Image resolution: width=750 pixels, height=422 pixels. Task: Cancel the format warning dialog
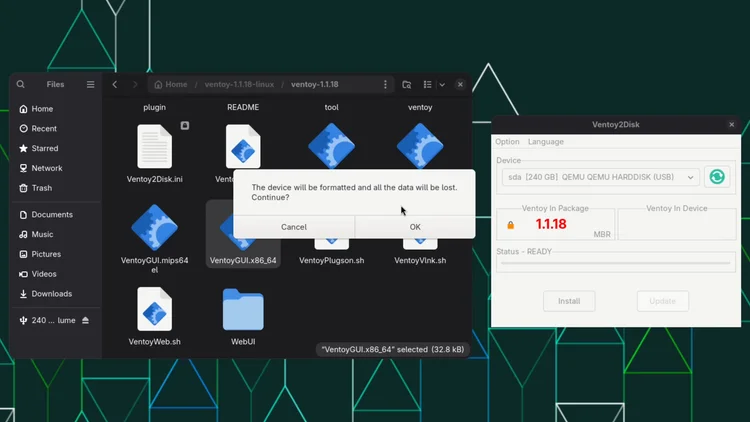(294, 227)
